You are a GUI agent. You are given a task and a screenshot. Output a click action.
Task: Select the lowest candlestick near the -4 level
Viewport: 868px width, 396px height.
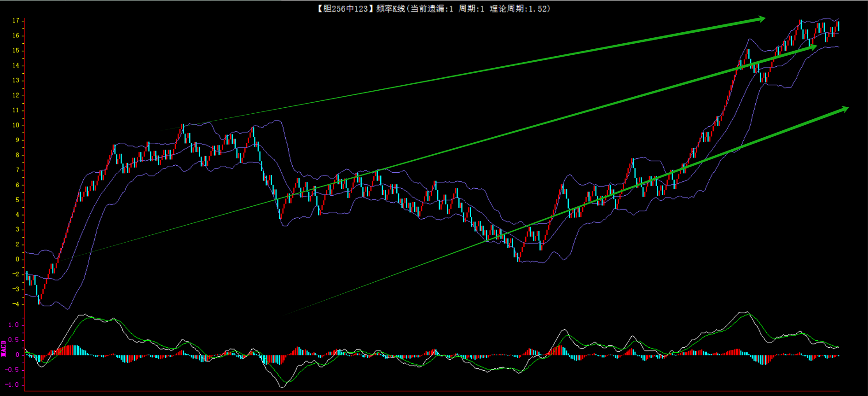click(39, 297)
